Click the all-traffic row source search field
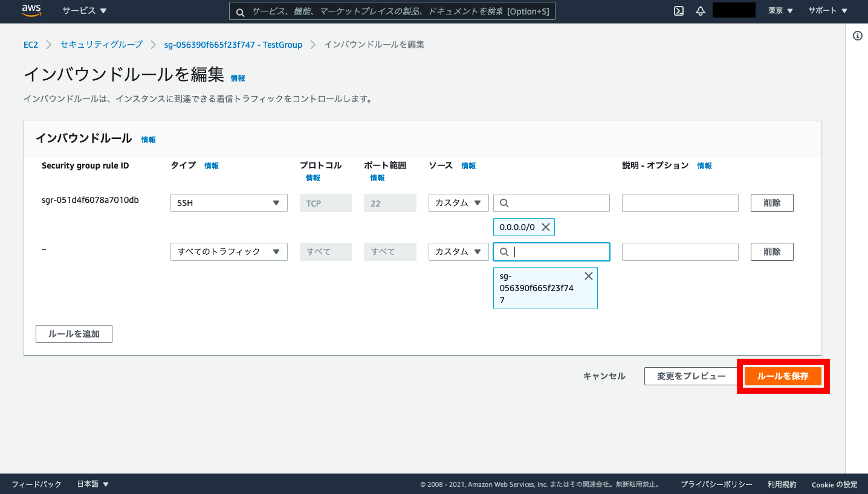The image size is (868, 494). (552, 251)
